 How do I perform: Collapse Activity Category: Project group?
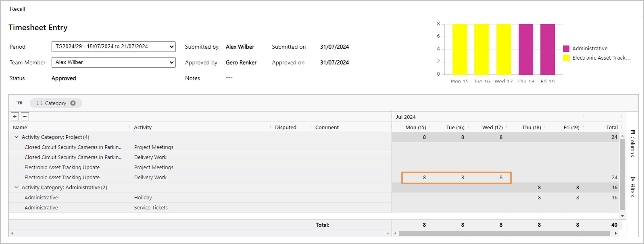[16, 137]
